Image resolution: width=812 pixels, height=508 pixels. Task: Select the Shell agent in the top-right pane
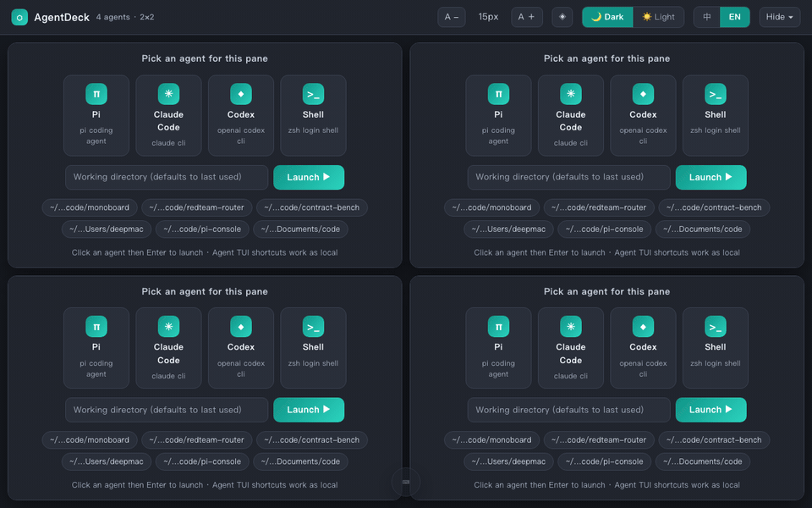pos(716,116)
